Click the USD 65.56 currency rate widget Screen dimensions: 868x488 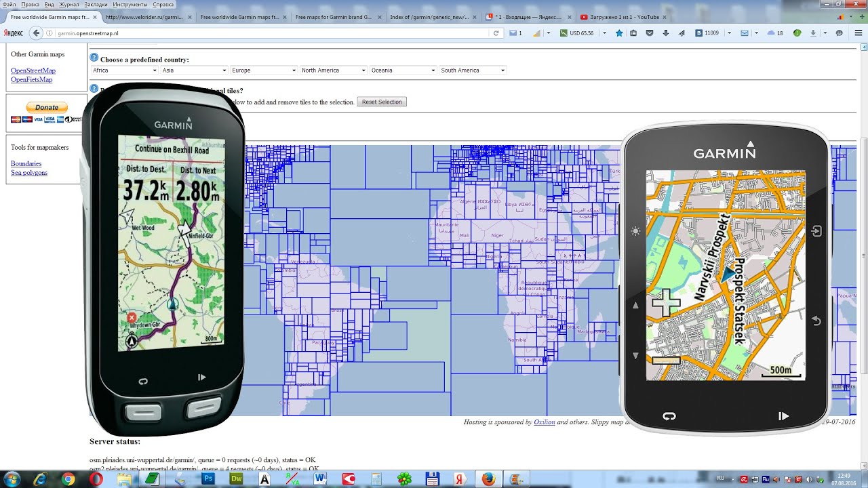point(576,33)
